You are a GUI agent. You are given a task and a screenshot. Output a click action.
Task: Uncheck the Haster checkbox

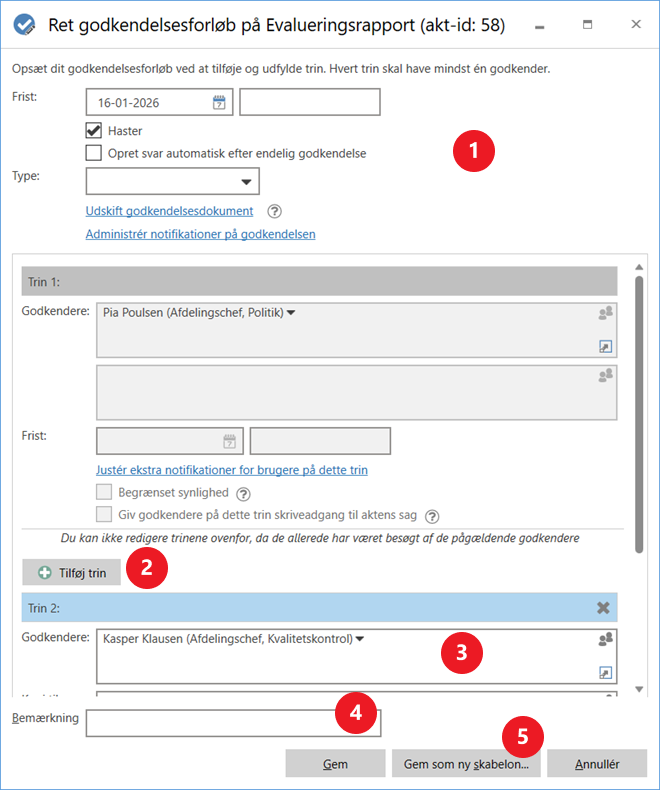[x=94, y=131]
